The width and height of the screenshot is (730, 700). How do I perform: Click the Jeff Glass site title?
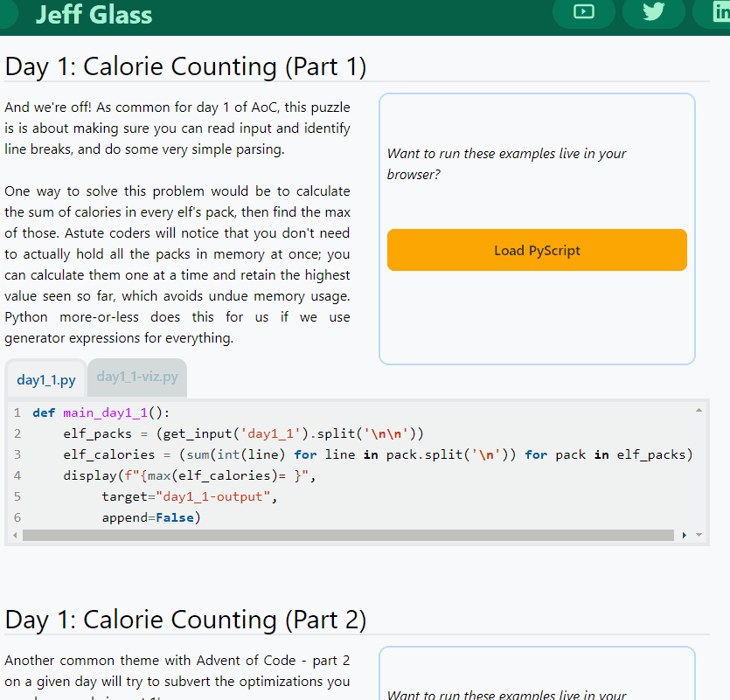click(94, 15)
